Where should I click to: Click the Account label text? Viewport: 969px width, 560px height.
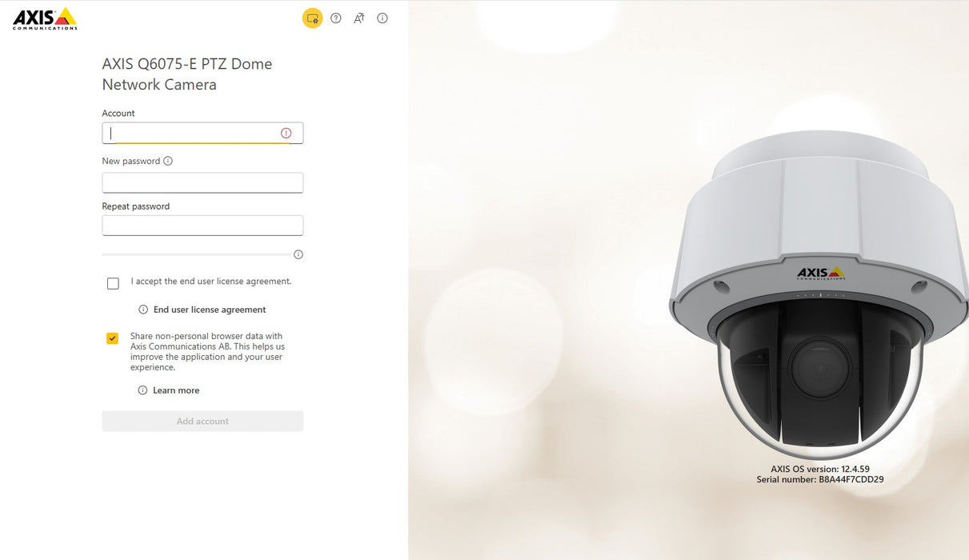pyautogui.click(x=118, y=114)
